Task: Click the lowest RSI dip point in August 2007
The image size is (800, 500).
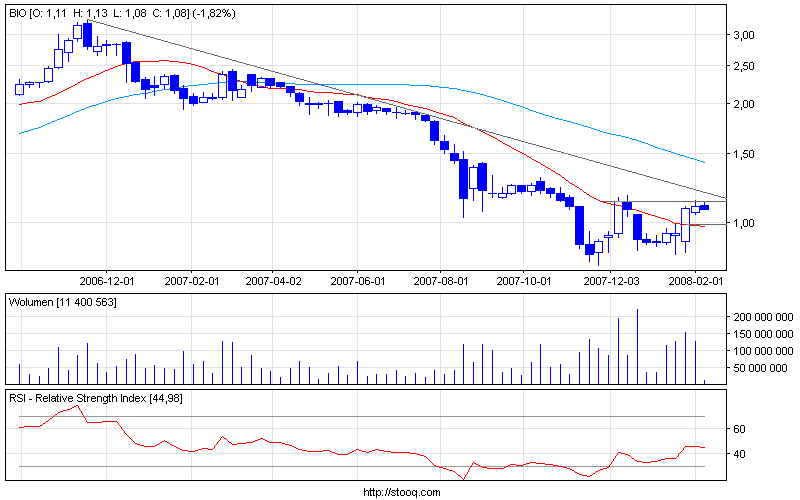Action: pyautogui.click(x=464, y=479)
